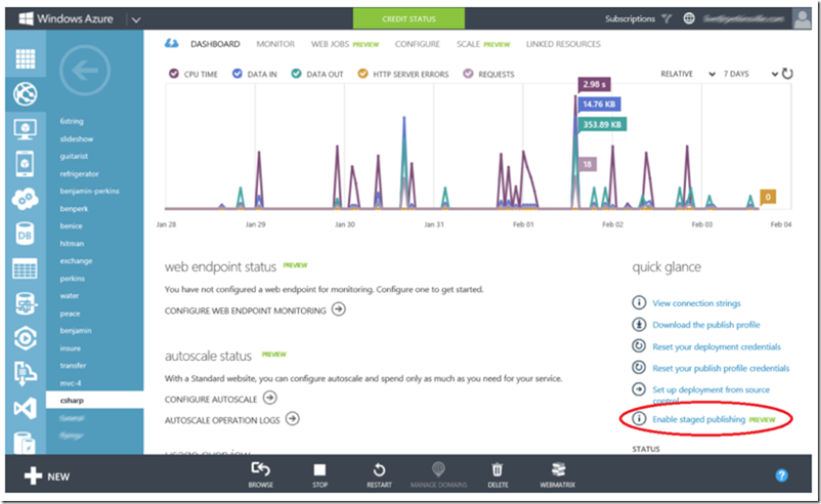Switch to the Dashboard tab

pyautogui.click(x=214, y=44)
